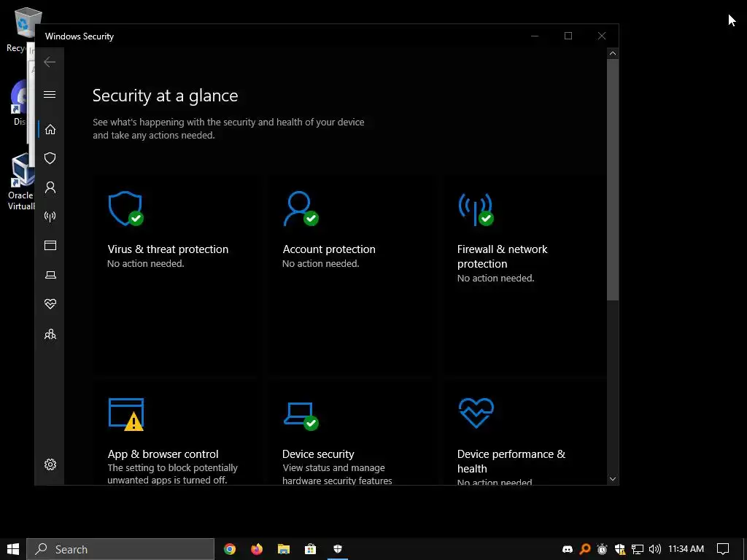
Task: Open Device performance heart icon in sidebar
Action: point(50,304)
